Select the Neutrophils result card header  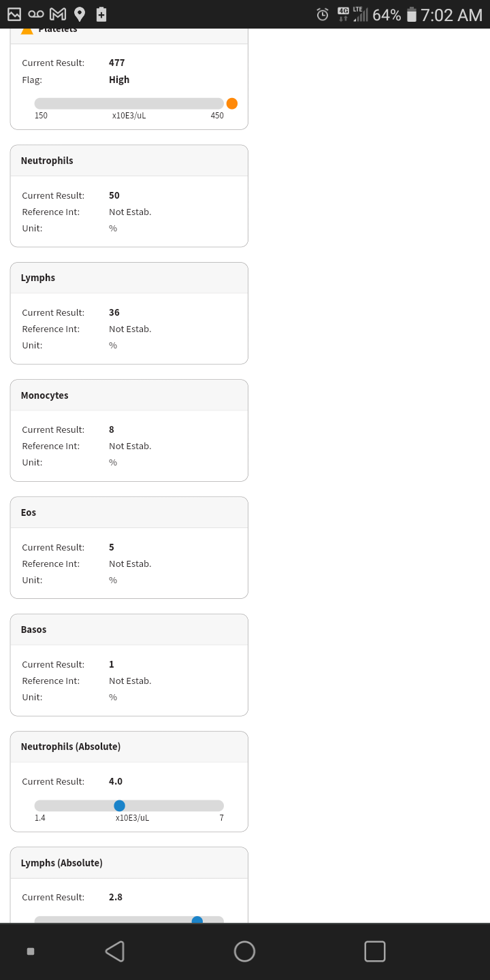coord(129,161)
